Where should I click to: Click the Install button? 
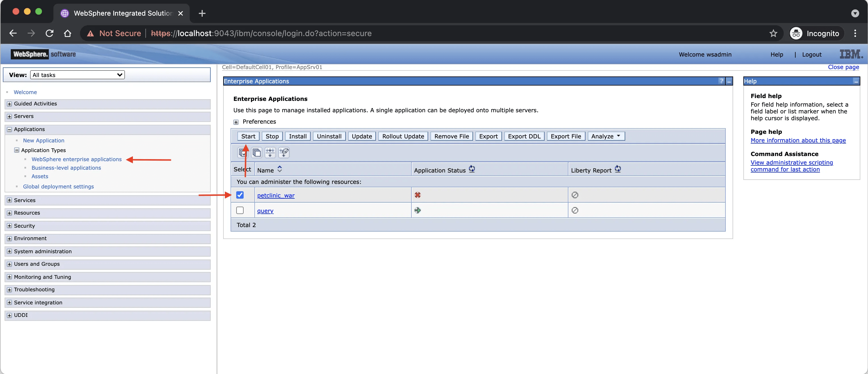coord(298,136)
